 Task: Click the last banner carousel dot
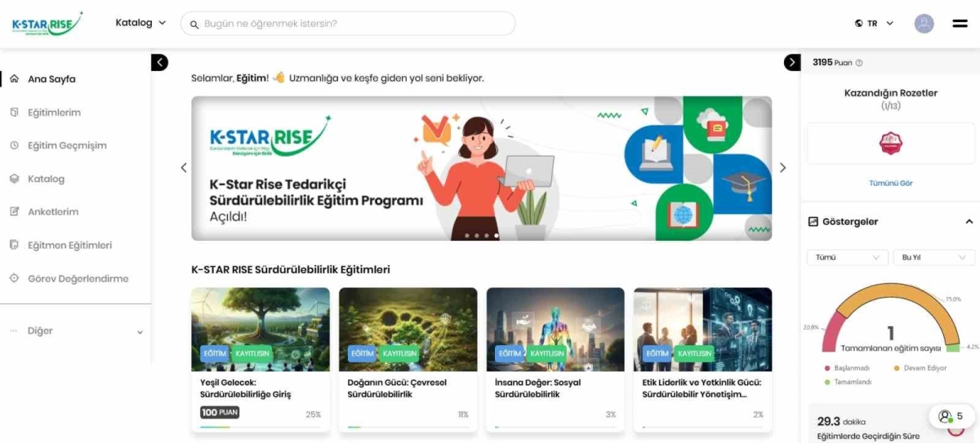click(497, 236)
